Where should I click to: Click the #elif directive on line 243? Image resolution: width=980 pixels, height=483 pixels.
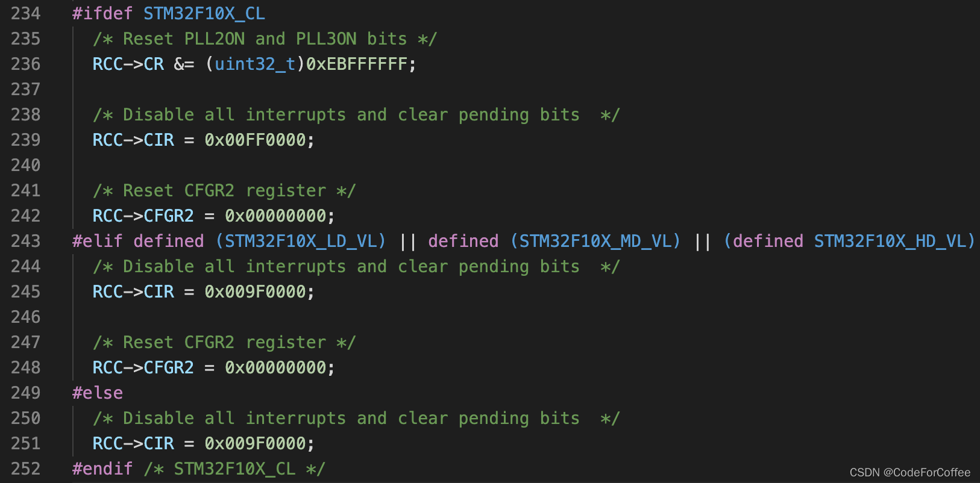(x=98, y=241)
